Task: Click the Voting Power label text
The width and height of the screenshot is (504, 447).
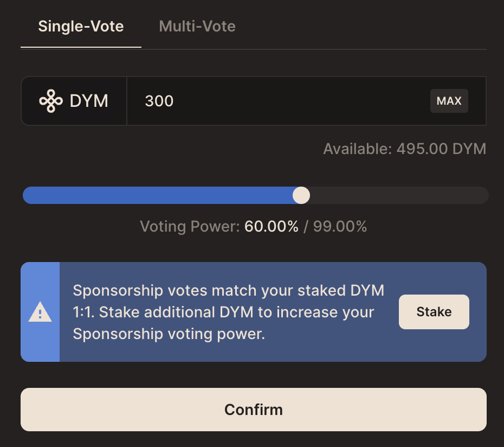Action: pos(190,226)
